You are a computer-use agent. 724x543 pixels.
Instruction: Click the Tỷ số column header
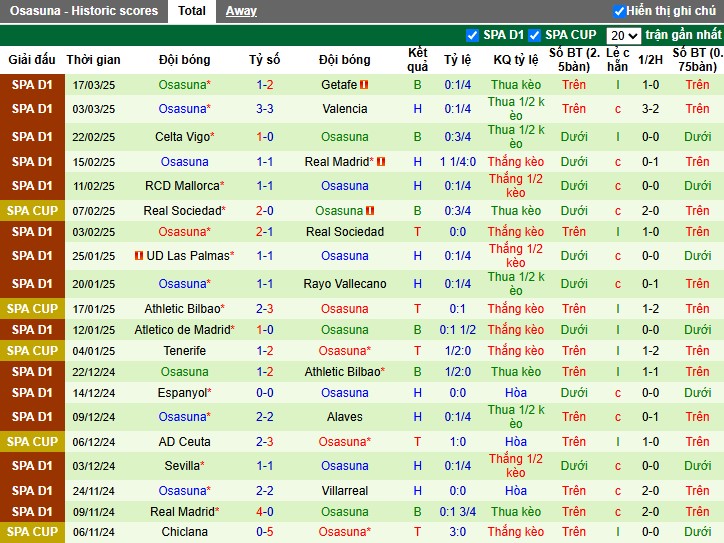click(265, 60)
